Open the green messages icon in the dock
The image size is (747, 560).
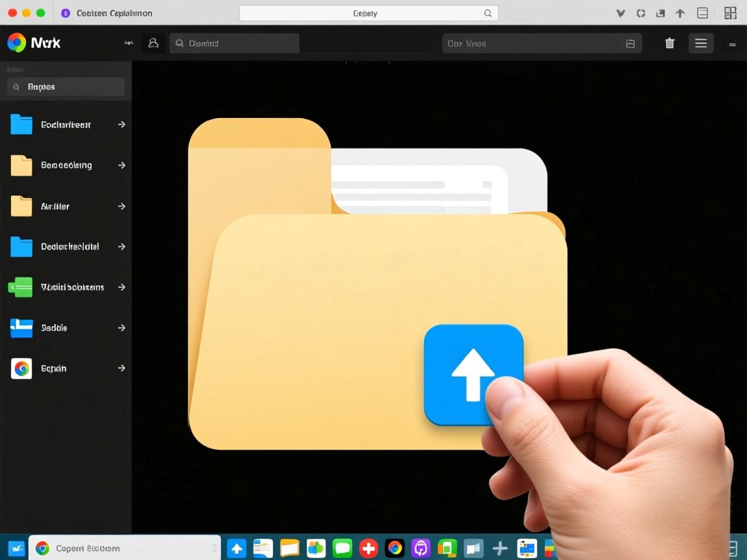342,548
